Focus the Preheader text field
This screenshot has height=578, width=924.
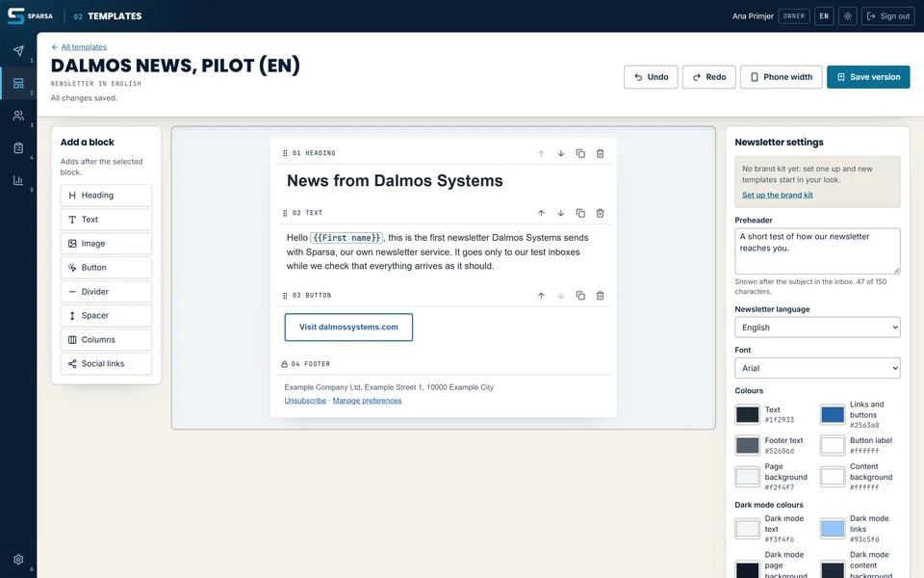pyautogui.click(x=817, y=250)
